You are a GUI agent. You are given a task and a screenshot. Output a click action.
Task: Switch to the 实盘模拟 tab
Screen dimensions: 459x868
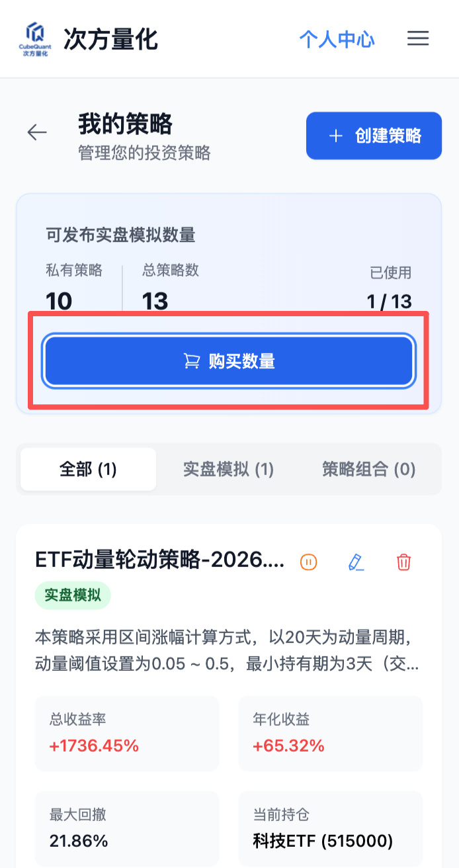(x=228, y=468)
